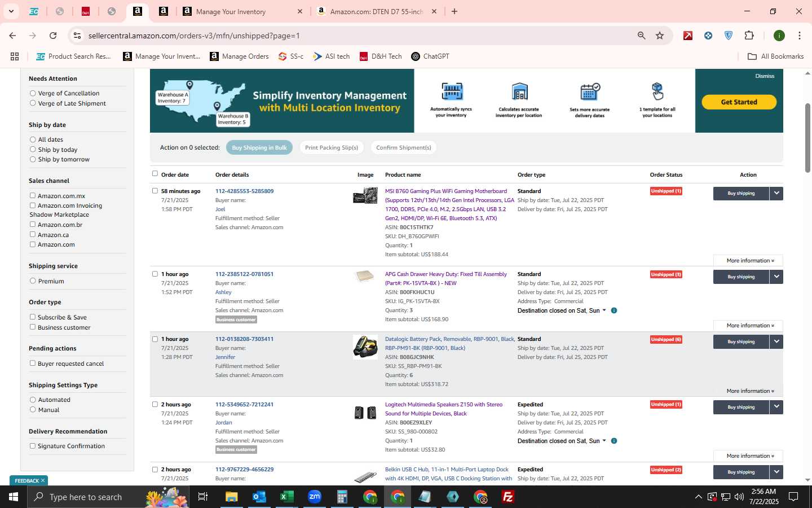812x508 pixels.
Task: Select Verge of Cancellation radio button
Action: pos(33,93)
